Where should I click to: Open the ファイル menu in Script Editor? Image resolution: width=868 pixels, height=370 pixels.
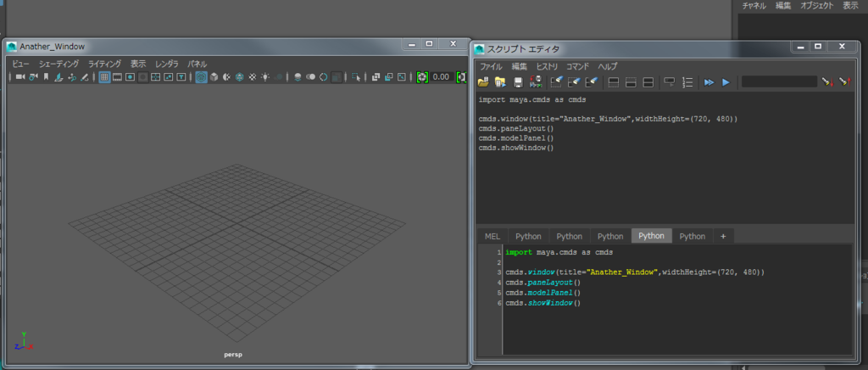491,66
